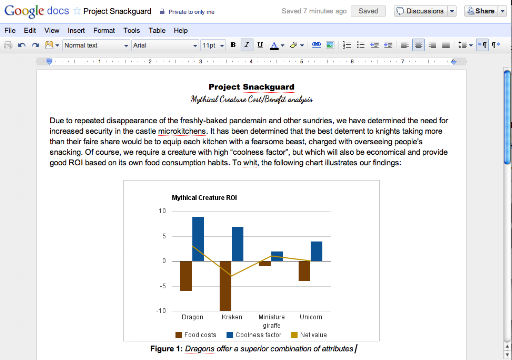Open the Insert menu
The width and height of the screenshot is (512, 360).
point(76,31)
